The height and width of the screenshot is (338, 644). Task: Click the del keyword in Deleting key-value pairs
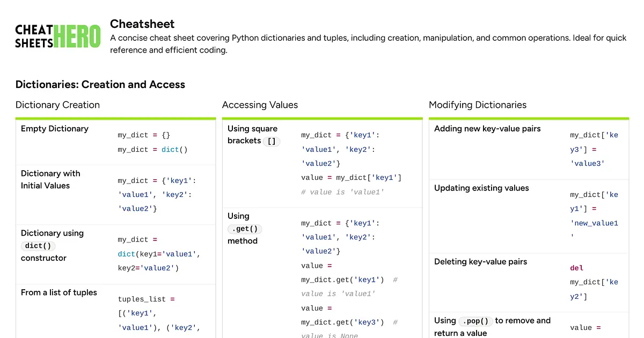576,268
